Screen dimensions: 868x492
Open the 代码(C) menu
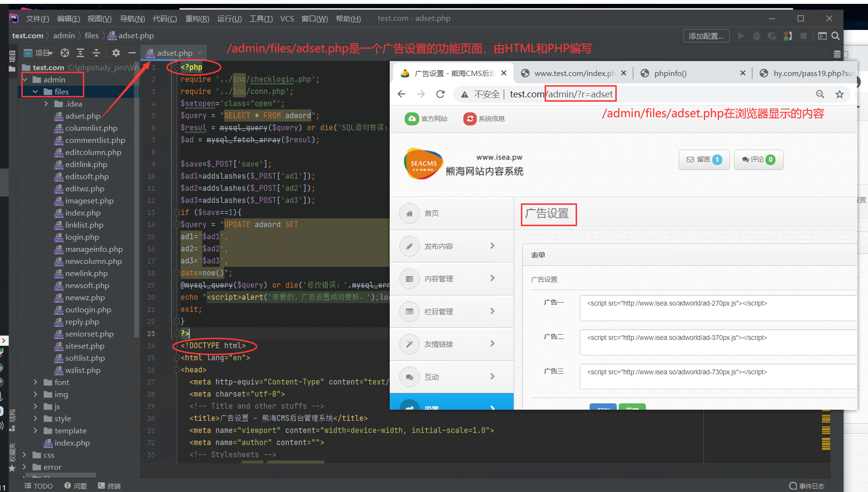pyautogui.click(x=165, y=18)
